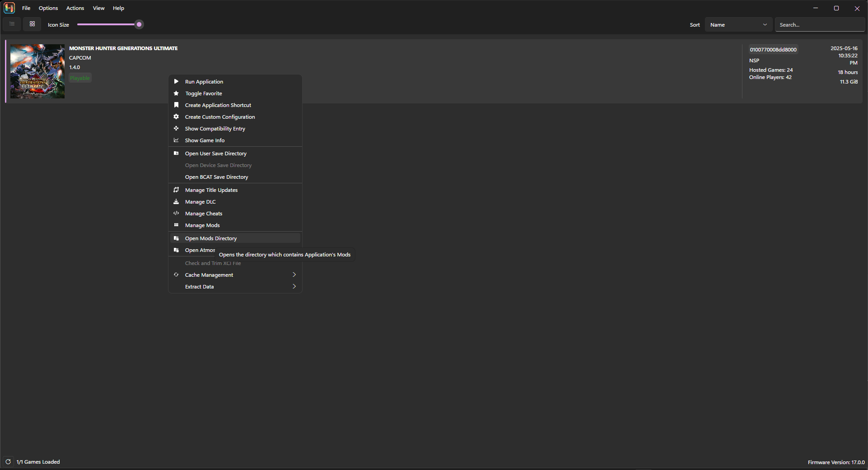
Task: Click the play icon beside Run Application
Action: tap(176, 82)
